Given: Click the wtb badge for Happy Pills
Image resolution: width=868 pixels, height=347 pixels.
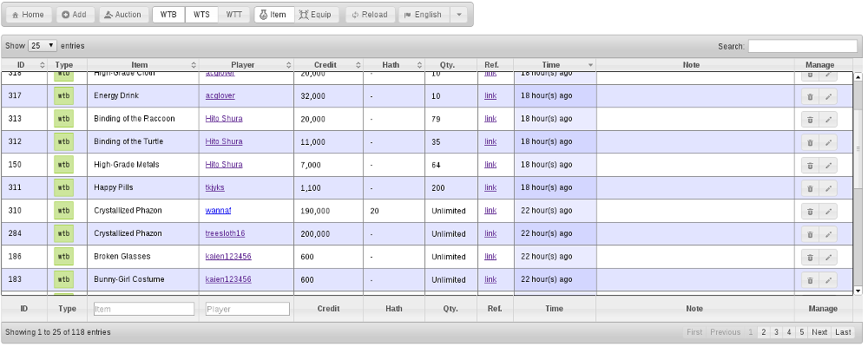Looking at the screenshot, I should click(x=63, y=187).
